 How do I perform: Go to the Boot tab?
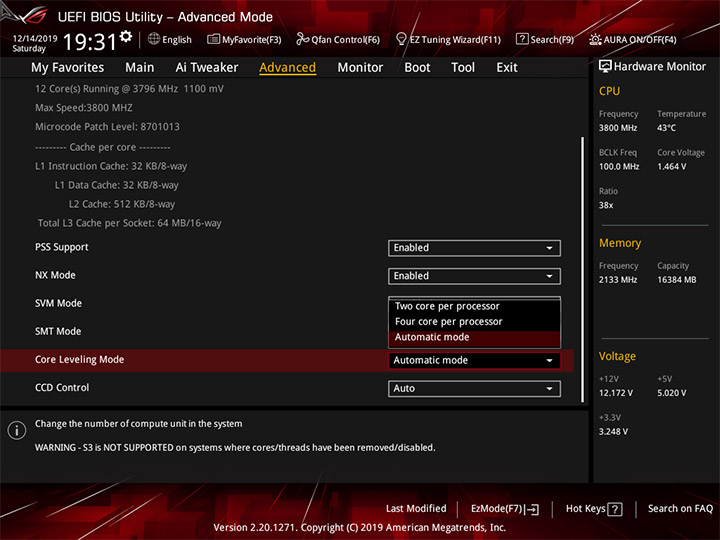pos(417,68)
